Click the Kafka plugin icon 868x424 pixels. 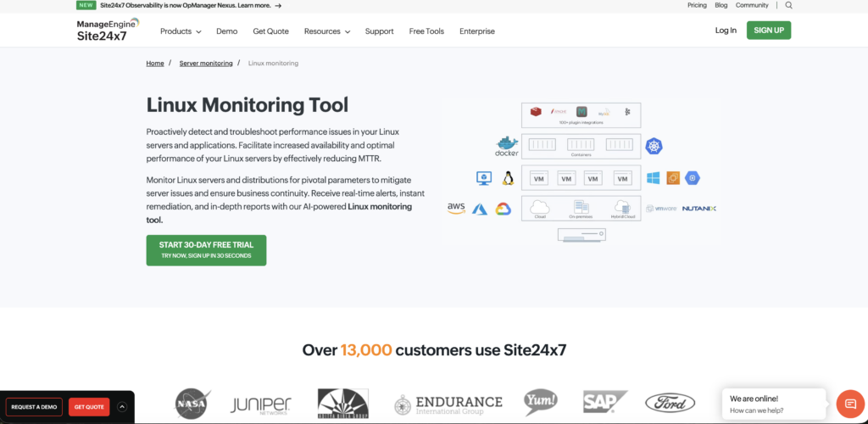coord(628,112)
